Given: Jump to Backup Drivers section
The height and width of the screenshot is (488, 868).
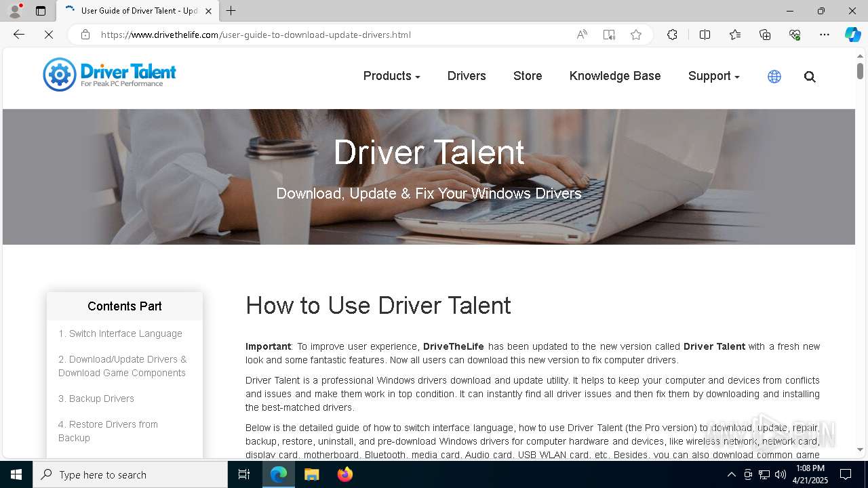Looking at the screenshot, I should click(96, 399).
